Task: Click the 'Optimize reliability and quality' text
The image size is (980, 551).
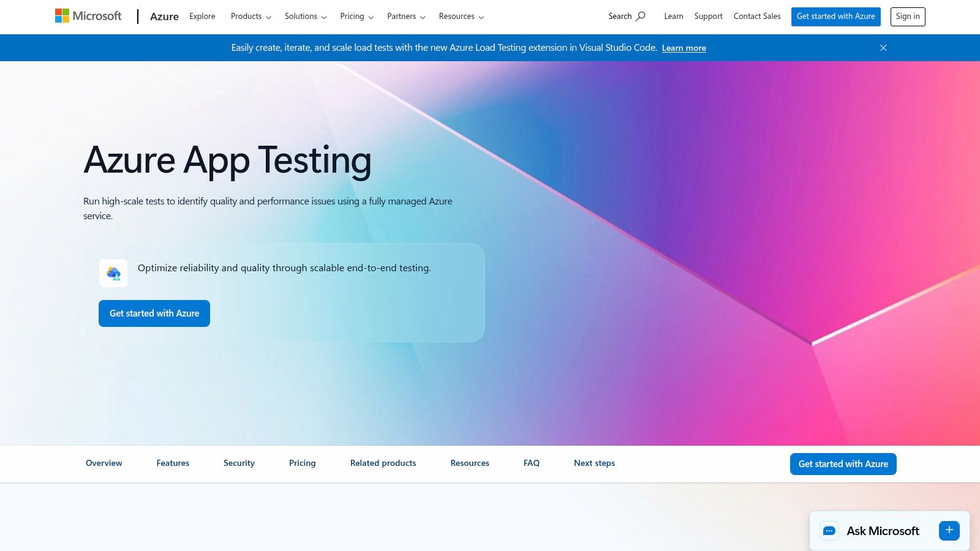Action: pos(284,268)
